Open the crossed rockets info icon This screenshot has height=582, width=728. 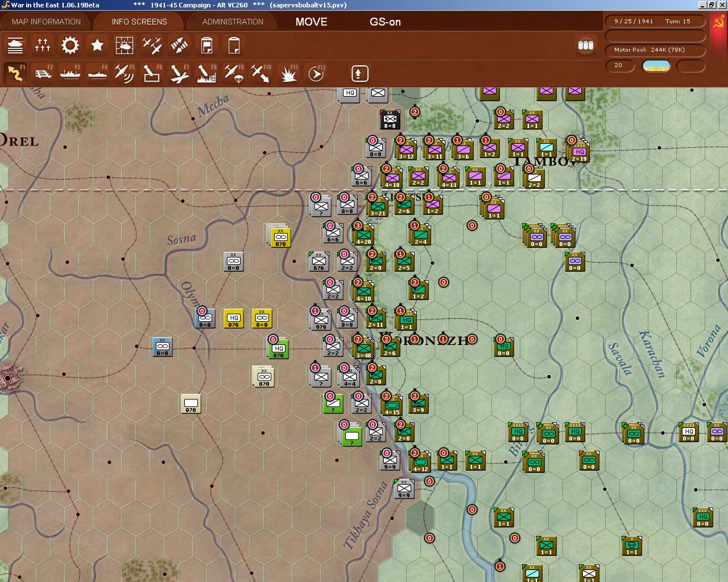click(179, 45)
